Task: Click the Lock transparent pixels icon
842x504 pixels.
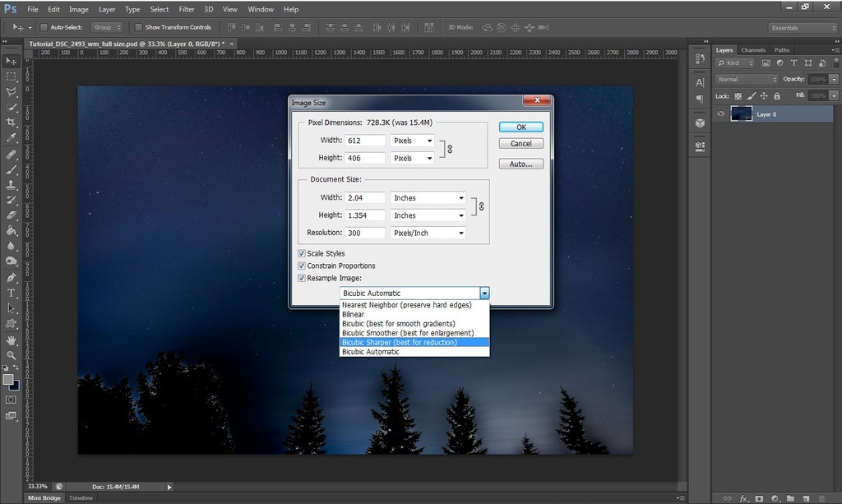Action: click(738, 95)
